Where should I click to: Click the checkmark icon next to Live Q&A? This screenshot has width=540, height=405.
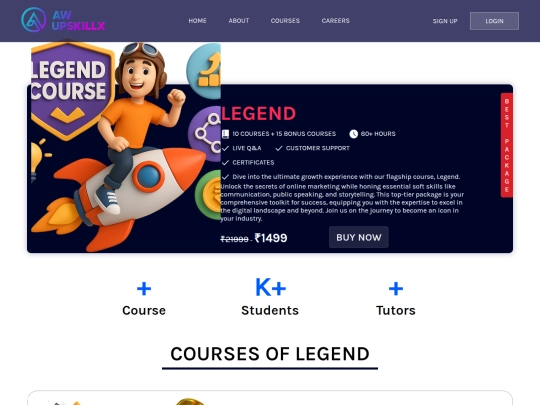tap(226, 148)
